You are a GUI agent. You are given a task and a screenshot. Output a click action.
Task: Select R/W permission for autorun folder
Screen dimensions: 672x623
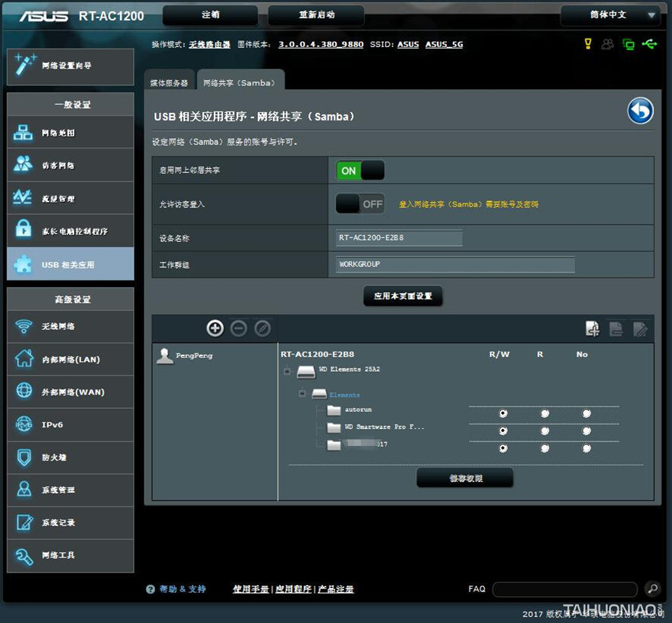point(503,413)
